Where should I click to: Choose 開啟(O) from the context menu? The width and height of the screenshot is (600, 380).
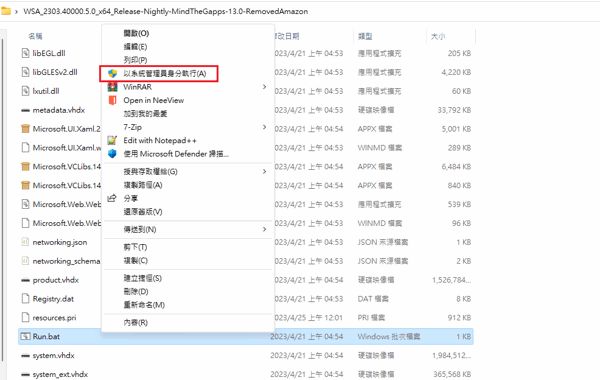click(136, 33)
